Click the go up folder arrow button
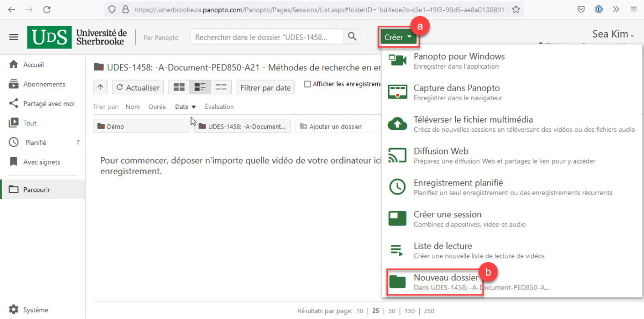 tap(100, 87)
